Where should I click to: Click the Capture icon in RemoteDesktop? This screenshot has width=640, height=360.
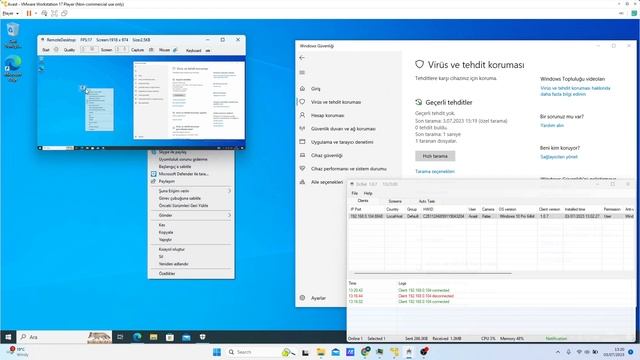tap(151, 50)
